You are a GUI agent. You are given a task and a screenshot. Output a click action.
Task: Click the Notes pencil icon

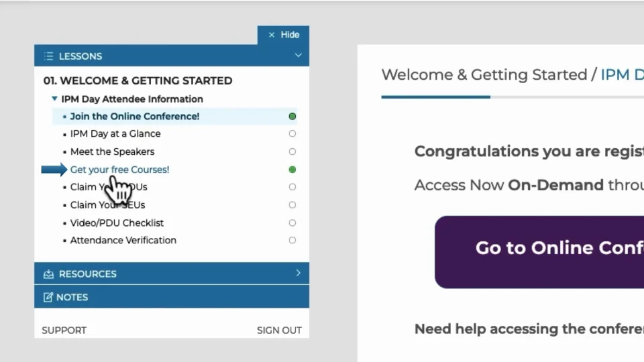coord(48,298)
